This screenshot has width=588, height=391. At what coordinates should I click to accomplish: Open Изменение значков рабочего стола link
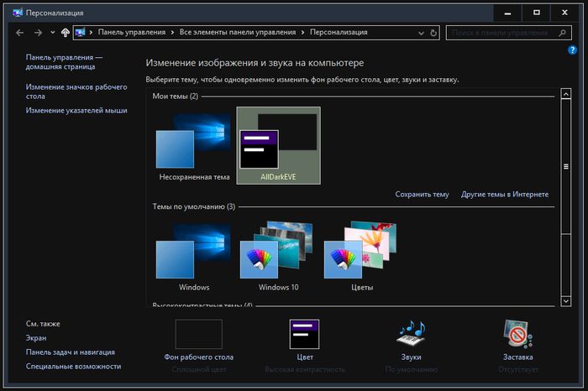coord(76,91)
